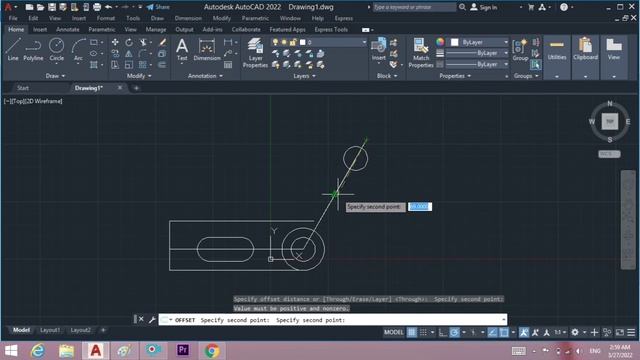Screen dimensions: 640x360
Task: Open the File menu
Action: (x=13, y=18)
